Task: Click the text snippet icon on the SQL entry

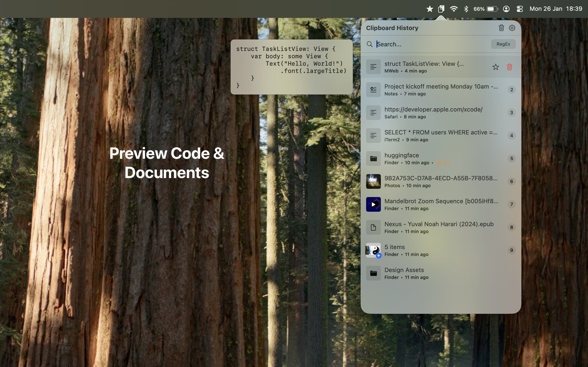Action: [373, 135]
